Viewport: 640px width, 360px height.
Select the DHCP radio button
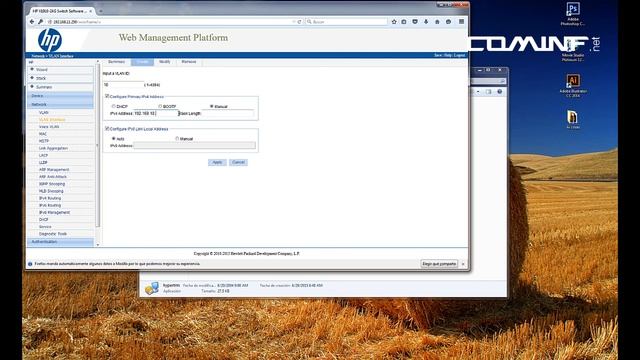coord(113,106)
